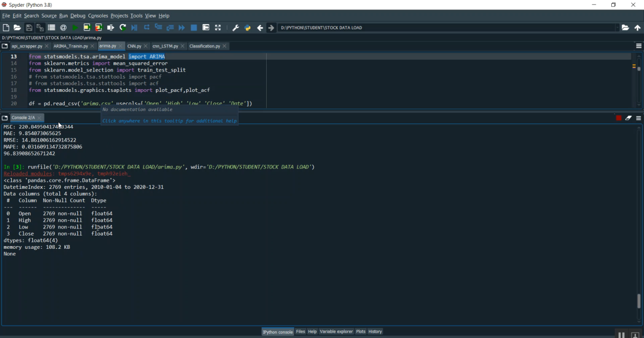The image size is (644, 338).
Task: Open the console pane options hamburger menu
Action: coord(638,118)
